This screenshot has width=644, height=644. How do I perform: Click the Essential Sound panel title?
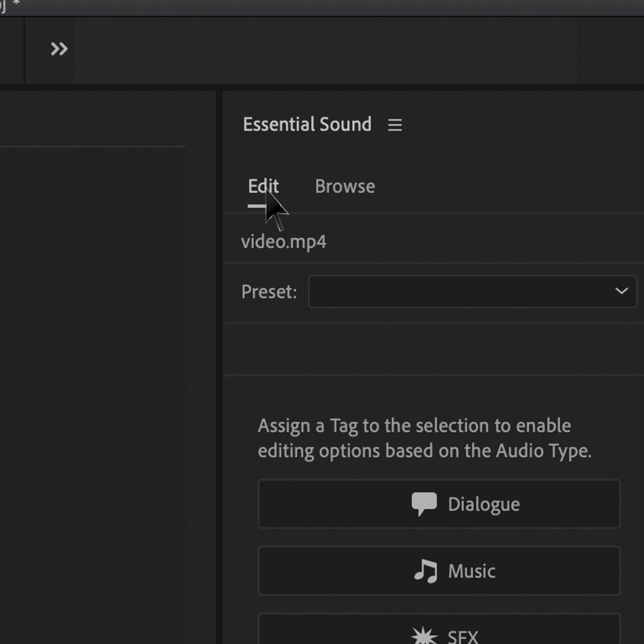click(307, 124)
